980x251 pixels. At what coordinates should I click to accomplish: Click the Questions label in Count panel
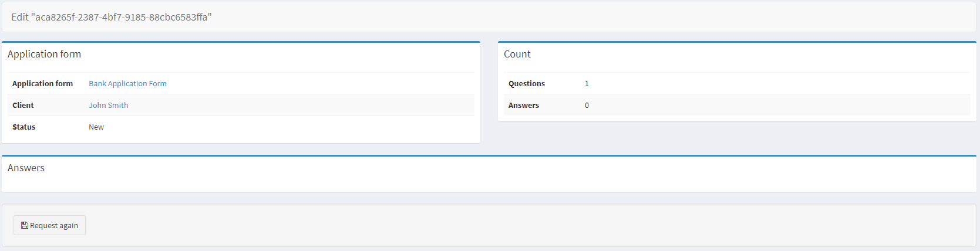pos(526,84)
